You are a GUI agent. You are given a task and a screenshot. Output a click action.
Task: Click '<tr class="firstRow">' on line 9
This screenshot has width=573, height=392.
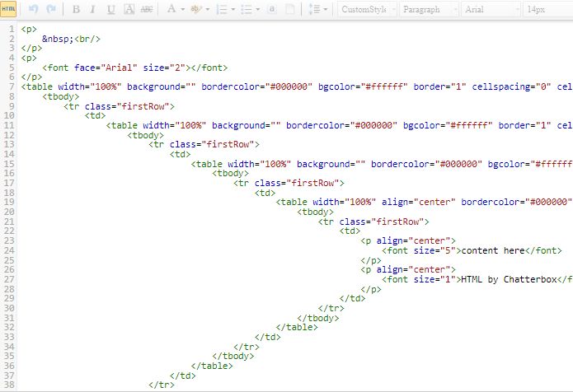(119, 106)
